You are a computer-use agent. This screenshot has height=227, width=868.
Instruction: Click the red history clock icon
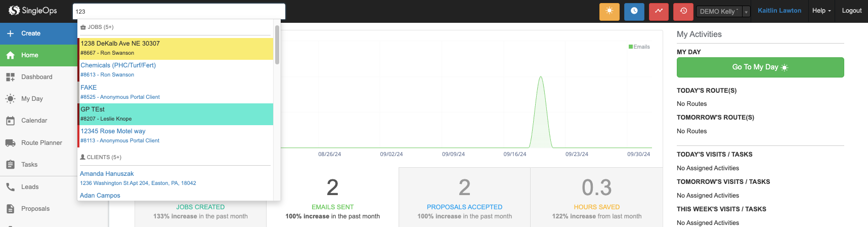[683, 12]
